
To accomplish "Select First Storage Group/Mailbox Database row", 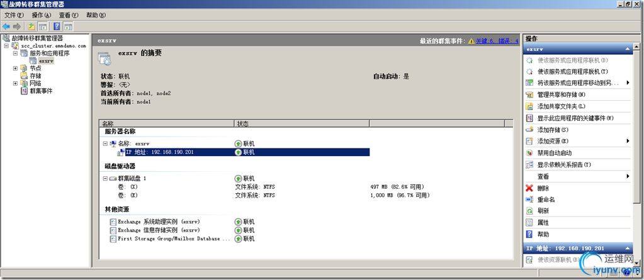I will click(174, 238).
